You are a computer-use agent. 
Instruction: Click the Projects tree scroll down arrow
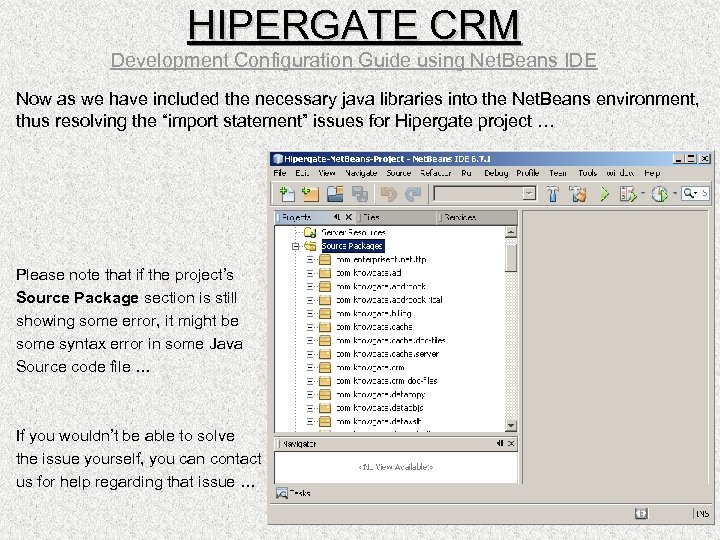pyautogui.click(x=511, y=426)
